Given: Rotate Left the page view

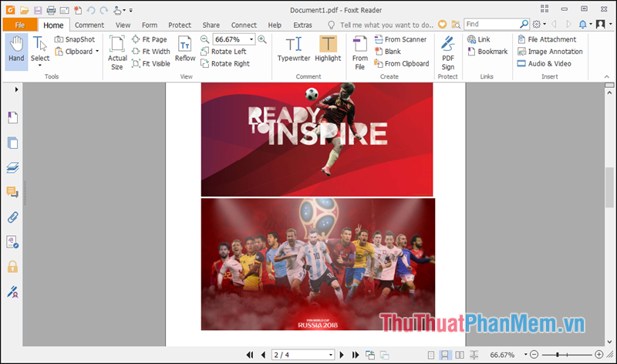Looking at the screenshot, I should click(x=224, y=52).
